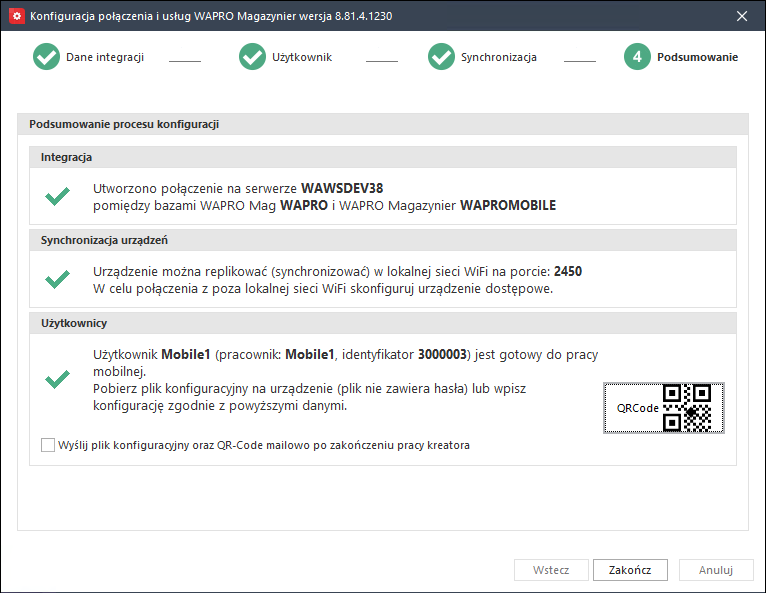This screenshot has height=593, width=766.
Task: Click the step 4 circle icon
Action: click(638, 57)
